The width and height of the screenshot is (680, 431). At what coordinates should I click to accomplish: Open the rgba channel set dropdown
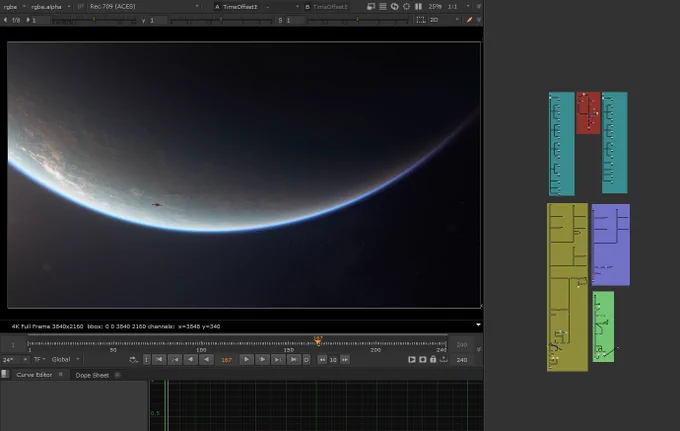coord(14,7)
